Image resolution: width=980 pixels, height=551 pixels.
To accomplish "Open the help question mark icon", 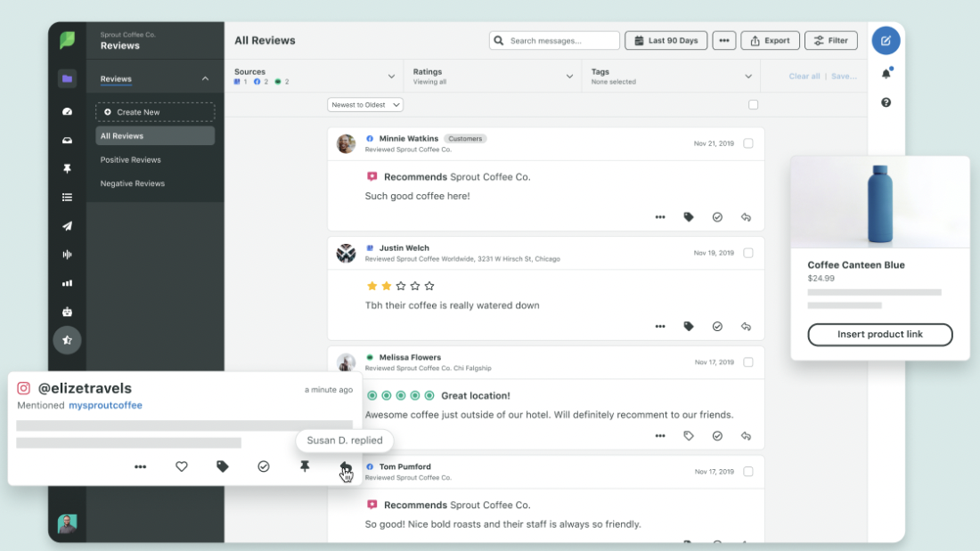I will [x=886, y=103].
